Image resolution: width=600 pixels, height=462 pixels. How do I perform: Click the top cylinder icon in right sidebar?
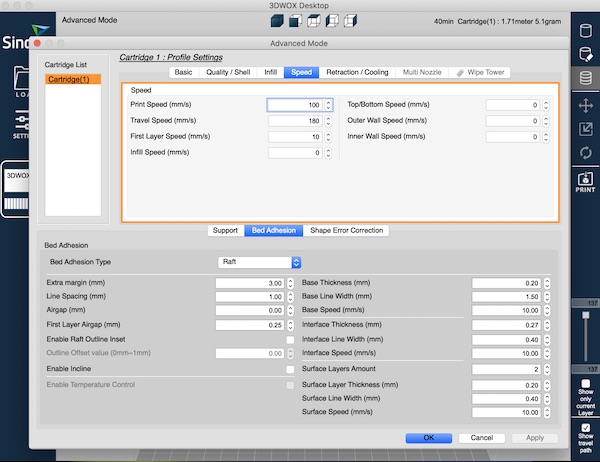[x=585, y=31]
